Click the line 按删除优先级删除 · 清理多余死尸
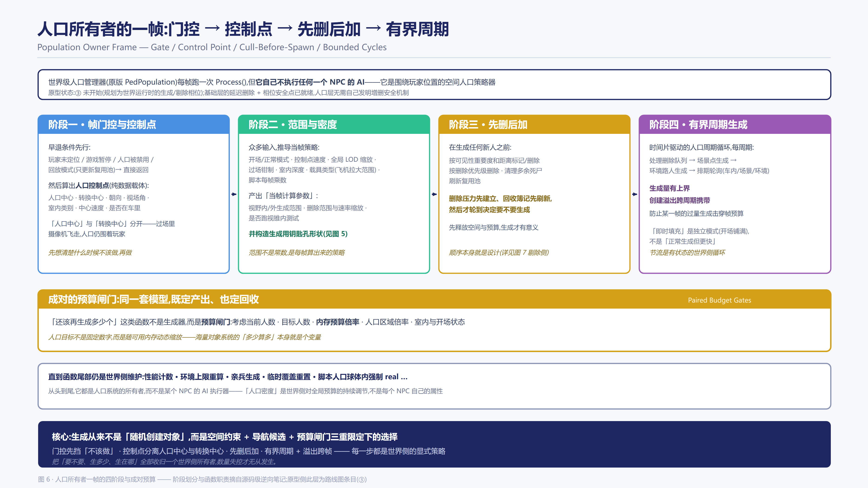Viewport: 868px width, 488px height. pos(495,171)
